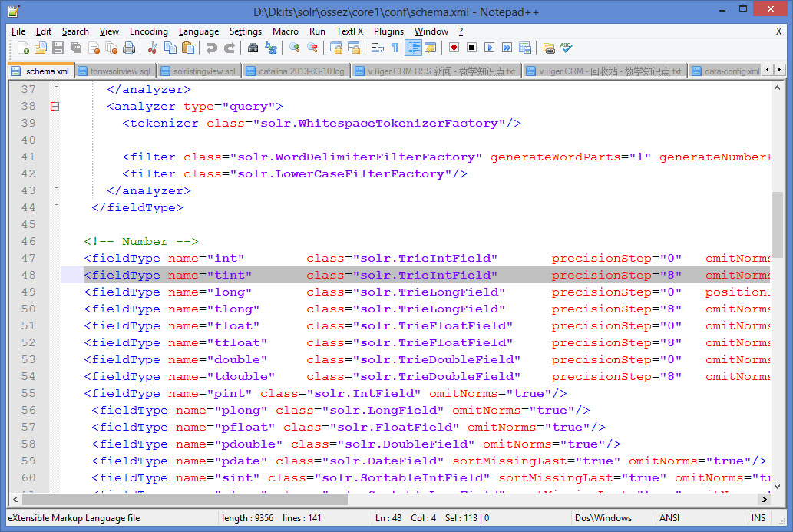Click ANSI encoding in status bar

pyautogui.click(x=669, y=518)
